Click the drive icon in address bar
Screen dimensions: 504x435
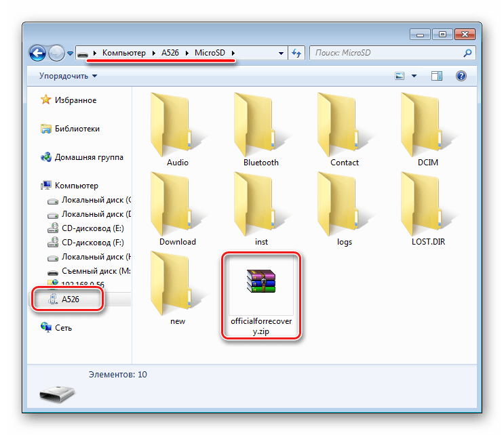pos(83,54)
